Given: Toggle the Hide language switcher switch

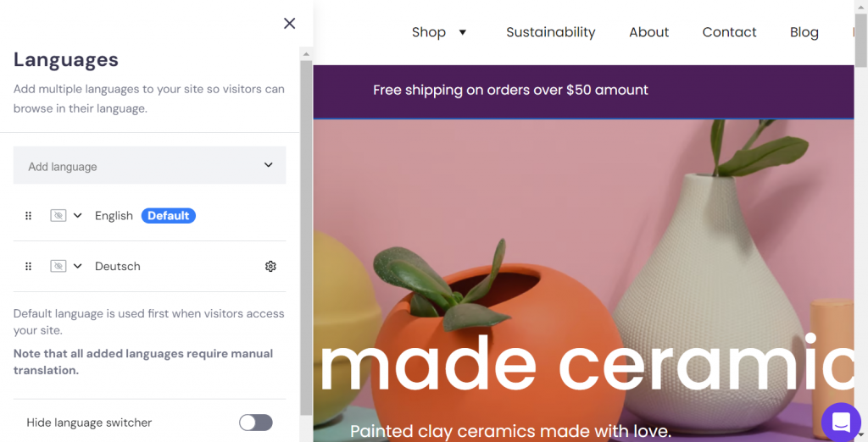Looking at the screenshot, I should click(x=255, y=423).
